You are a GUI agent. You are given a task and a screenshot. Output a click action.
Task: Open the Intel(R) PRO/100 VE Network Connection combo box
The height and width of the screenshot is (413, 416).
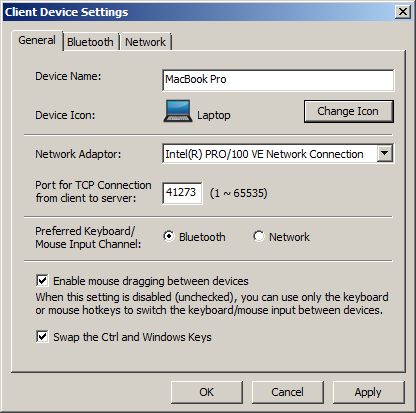click(x=278, y=153)
